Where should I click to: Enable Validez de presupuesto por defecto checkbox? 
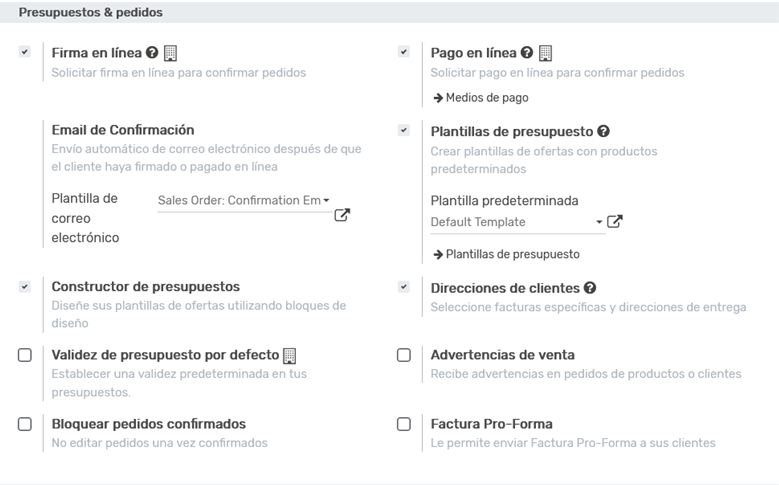(x=25, y=355)
